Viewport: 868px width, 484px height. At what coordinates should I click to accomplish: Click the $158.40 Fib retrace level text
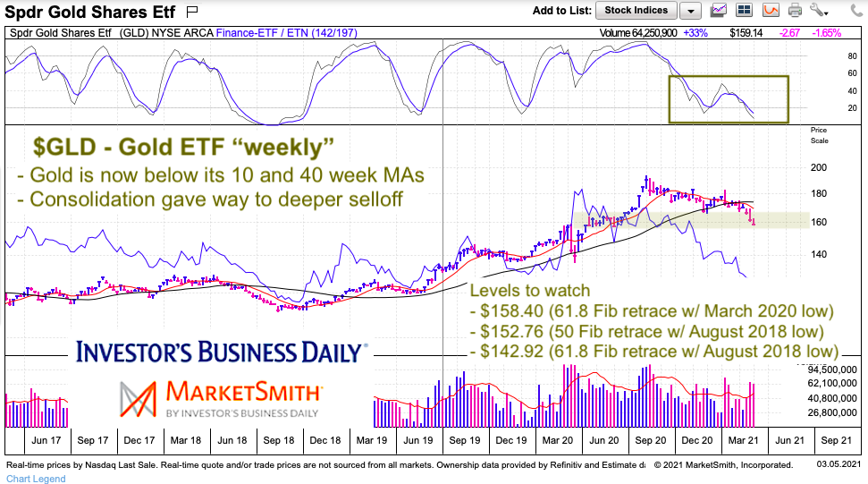pyautogui.click(x=652, y=310)
